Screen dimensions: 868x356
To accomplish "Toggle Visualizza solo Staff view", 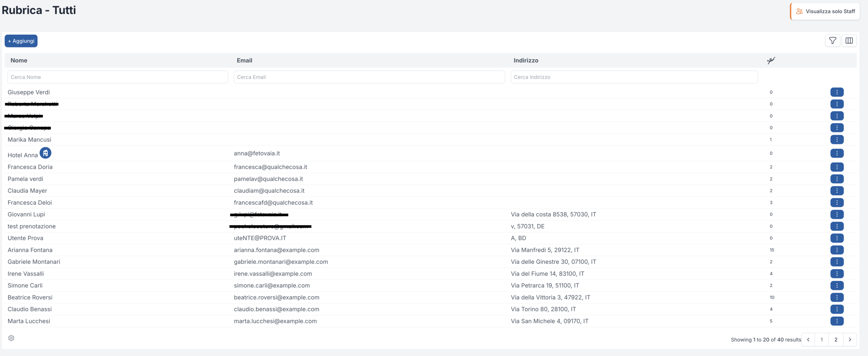I will tap(825, 11).
